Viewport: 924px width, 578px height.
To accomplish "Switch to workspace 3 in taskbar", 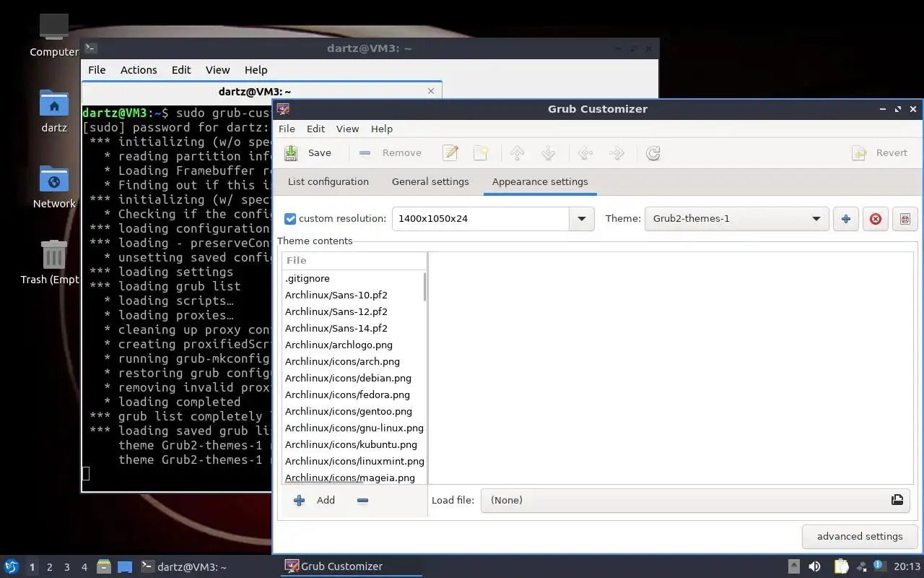I will pyautogui.click(x=67, y=567).
